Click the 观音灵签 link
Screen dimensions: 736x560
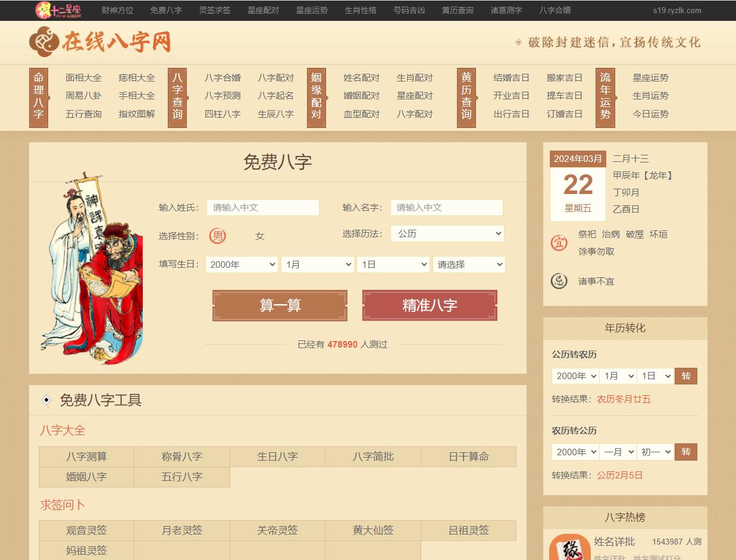[86, 530]
